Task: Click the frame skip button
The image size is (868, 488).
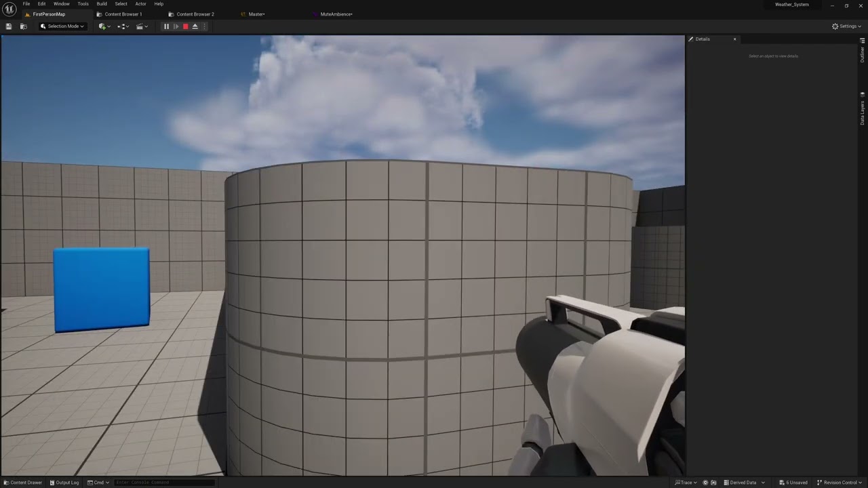Action: [x=176, y=26]
